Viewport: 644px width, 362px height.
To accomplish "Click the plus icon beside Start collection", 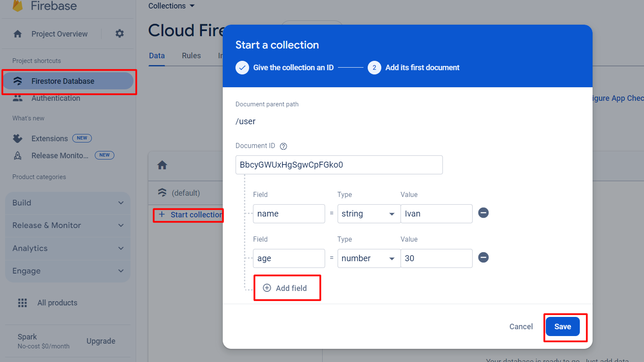I will pyautogui.click(x=162, y=214).
